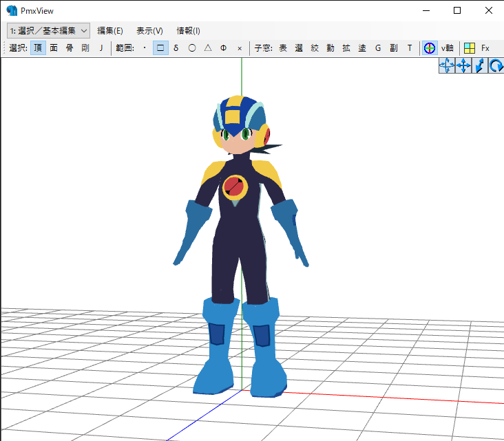Open the 1: 選択/基本編集 mode dropdown
The image size is (504, 441).
pos(48,31)
